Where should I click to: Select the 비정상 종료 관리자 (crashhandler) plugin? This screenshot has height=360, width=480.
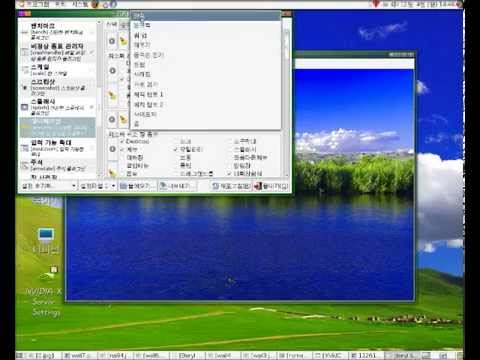pos(57,52)
